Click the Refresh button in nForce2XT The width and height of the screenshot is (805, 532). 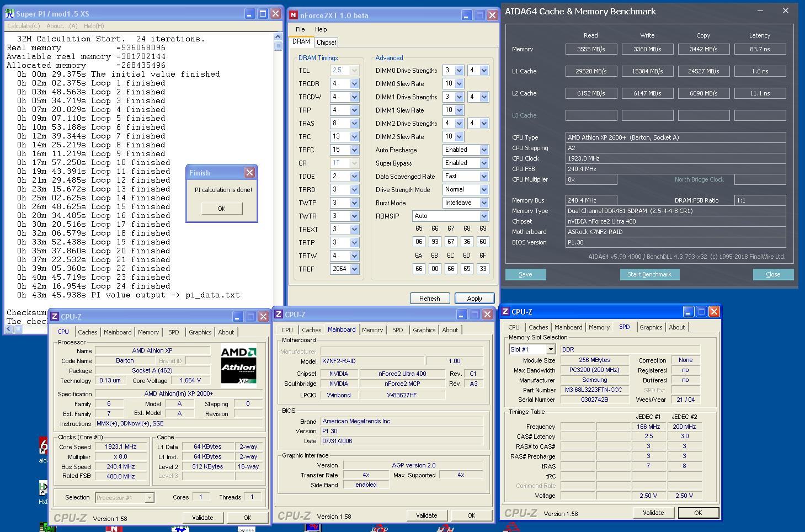point(430,298)
